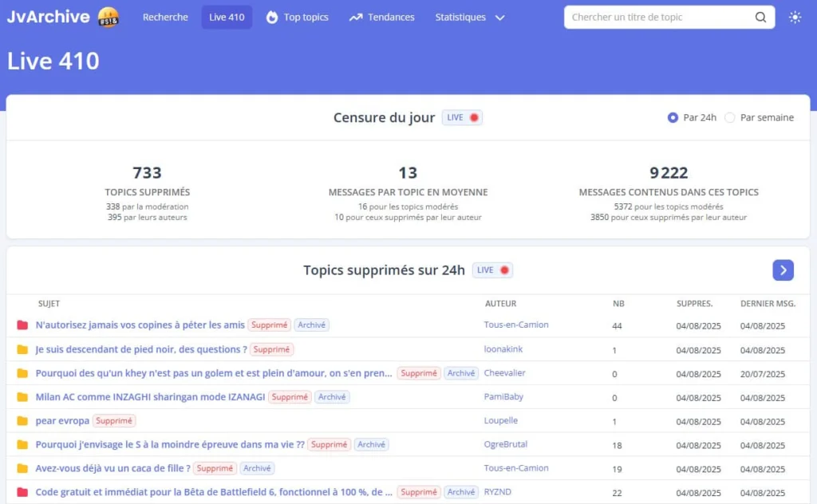817x504 pixels.
Task: Click yellow folder icon beside pear evropa
Action: [22, 421]
